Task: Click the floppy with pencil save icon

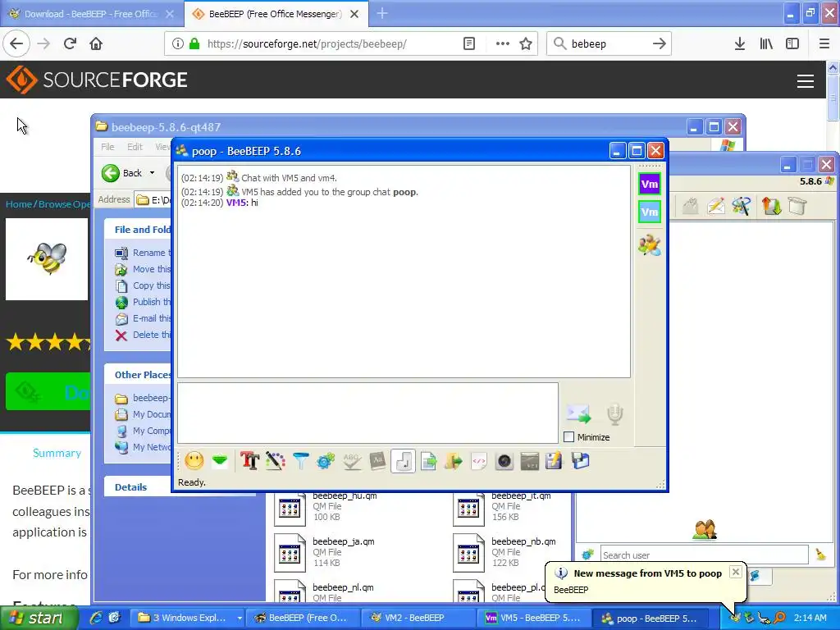Action: (554, 461)
